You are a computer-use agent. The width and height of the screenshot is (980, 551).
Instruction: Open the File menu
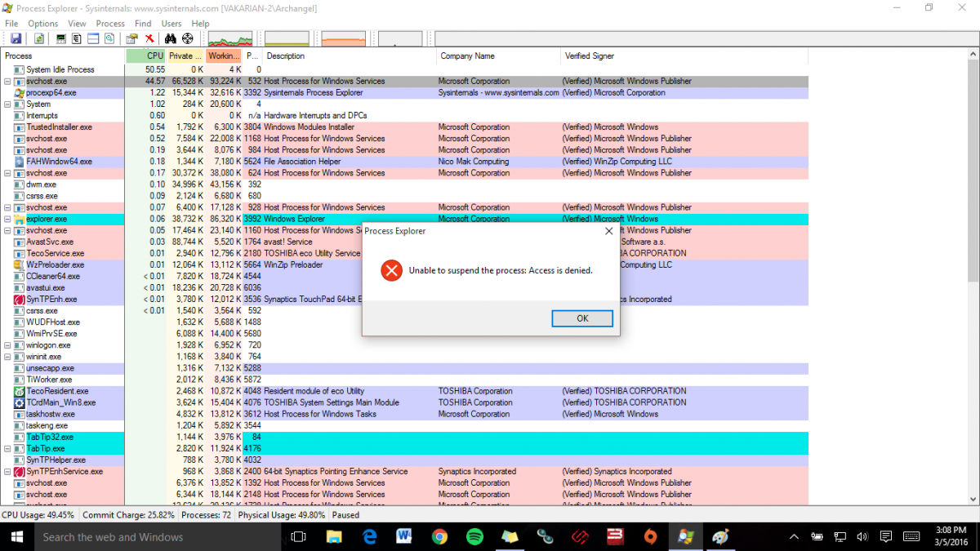[11, 24]
